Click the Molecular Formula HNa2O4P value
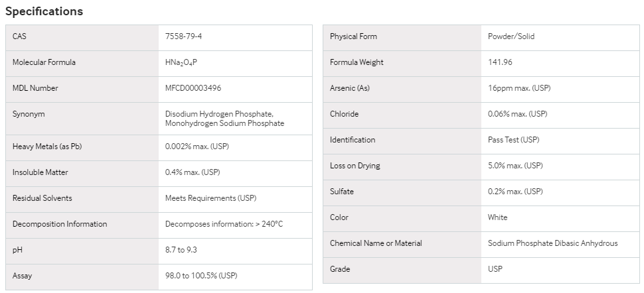 coord(181,62)
